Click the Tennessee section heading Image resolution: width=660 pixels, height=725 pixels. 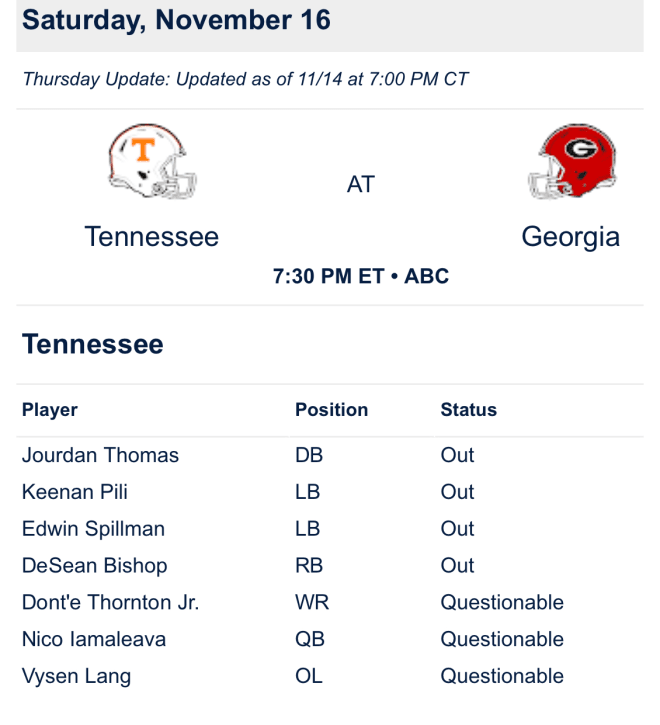point(93,344)
